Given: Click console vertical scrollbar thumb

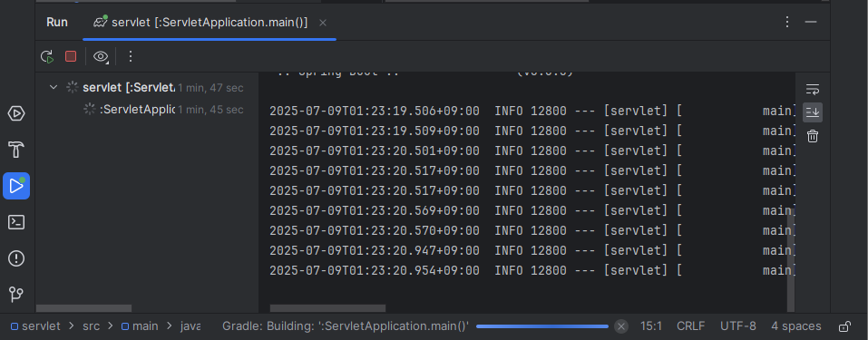Looking at the screenshot, I should 791,261.
